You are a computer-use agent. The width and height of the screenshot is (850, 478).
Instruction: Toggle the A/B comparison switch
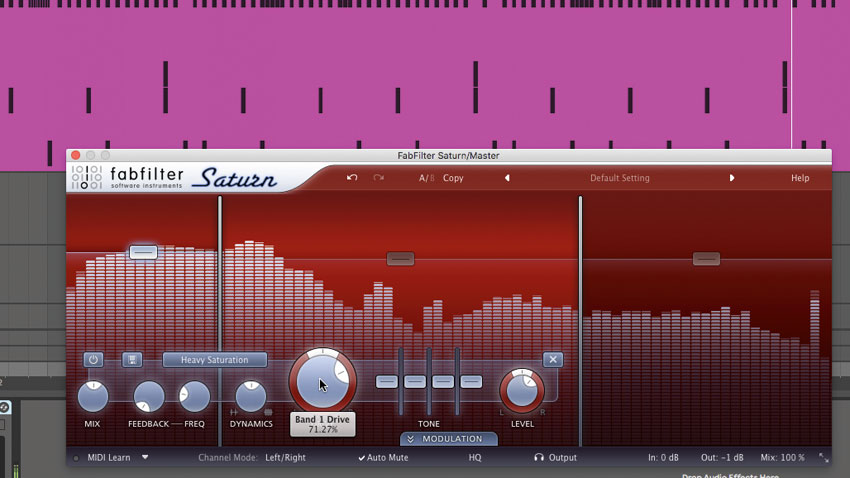click(426, 178)
